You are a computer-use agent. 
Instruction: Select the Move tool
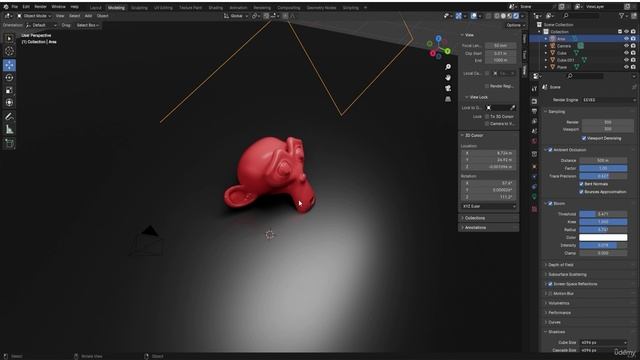click(x=9, y=65)
